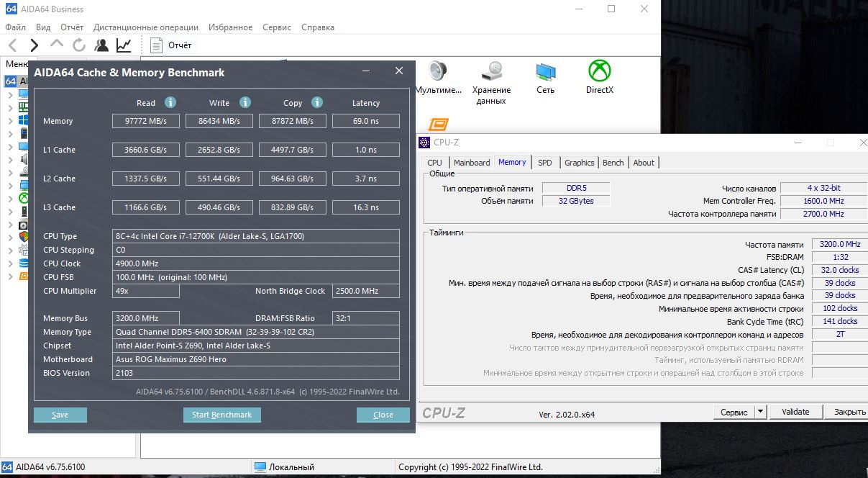Open the Вид menu

(43, 27)
